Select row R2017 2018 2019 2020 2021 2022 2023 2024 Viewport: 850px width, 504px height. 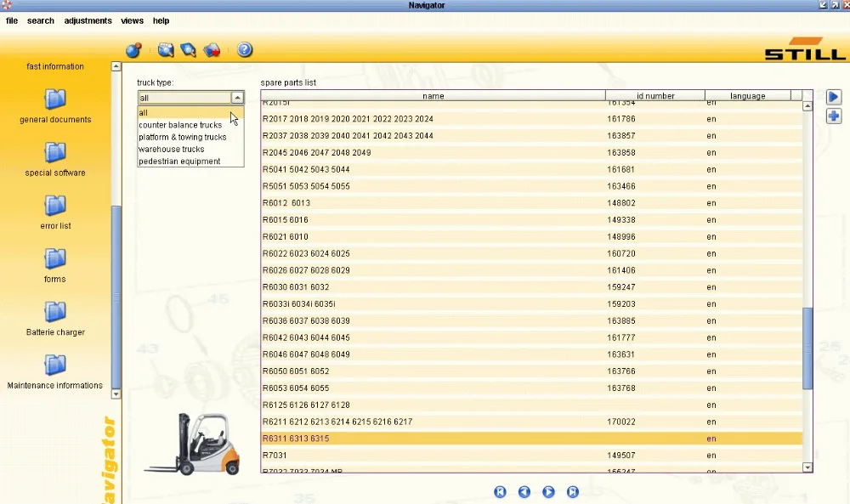[x=531, y=119]
